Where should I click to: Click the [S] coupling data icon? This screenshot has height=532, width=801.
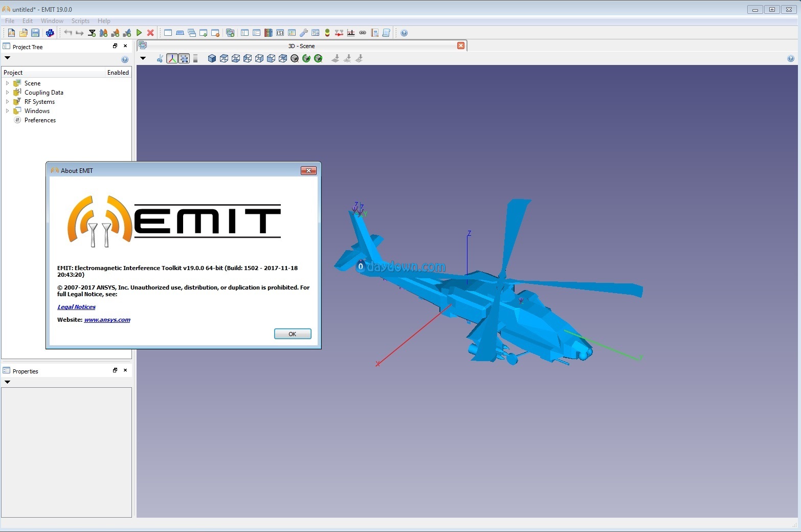280,33
